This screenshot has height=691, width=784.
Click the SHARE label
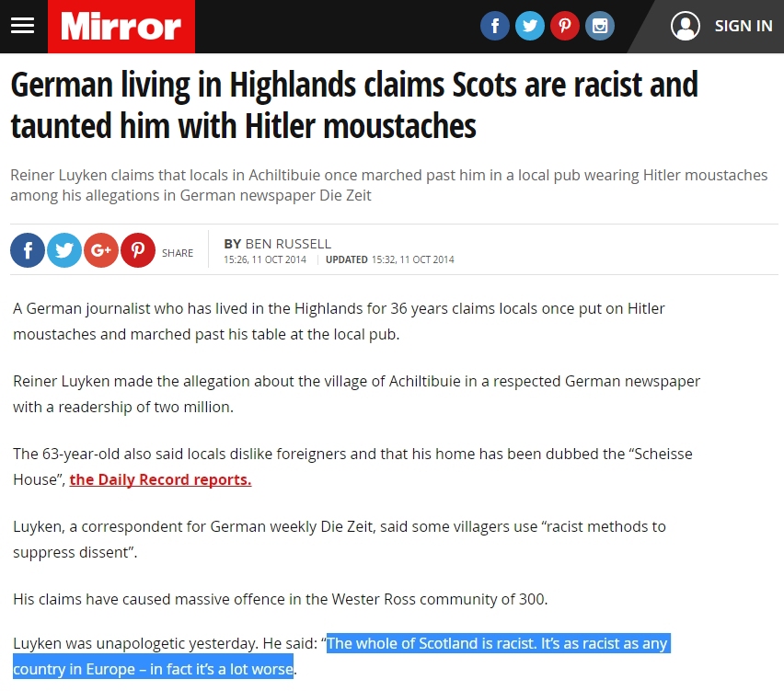(x=178, y=253)
